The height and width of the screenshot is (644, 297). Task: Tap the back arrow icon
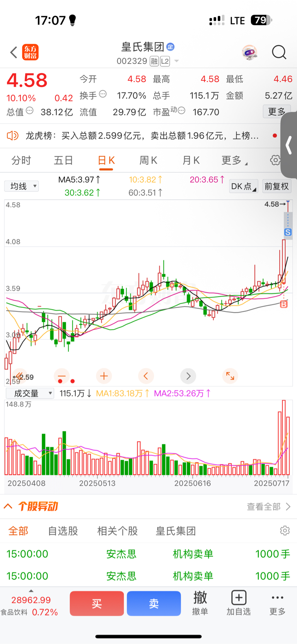point(14,52)
